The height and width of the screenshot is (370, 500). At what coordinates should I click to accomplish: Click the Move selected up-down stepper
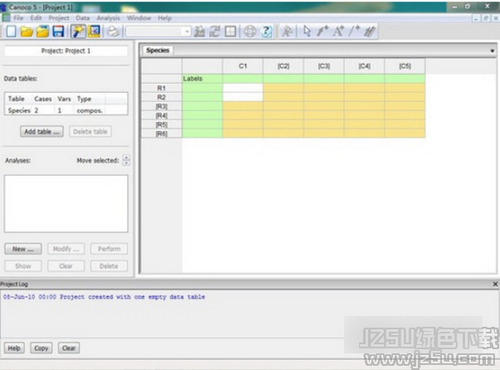[x=126, y=160]
